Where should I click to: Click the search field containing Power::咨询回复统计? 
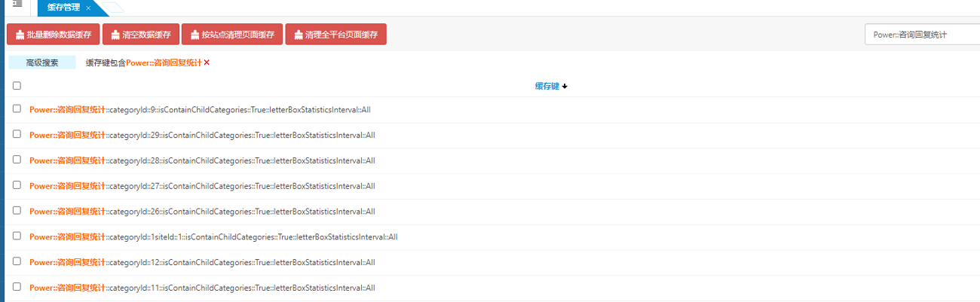(920, 35)
